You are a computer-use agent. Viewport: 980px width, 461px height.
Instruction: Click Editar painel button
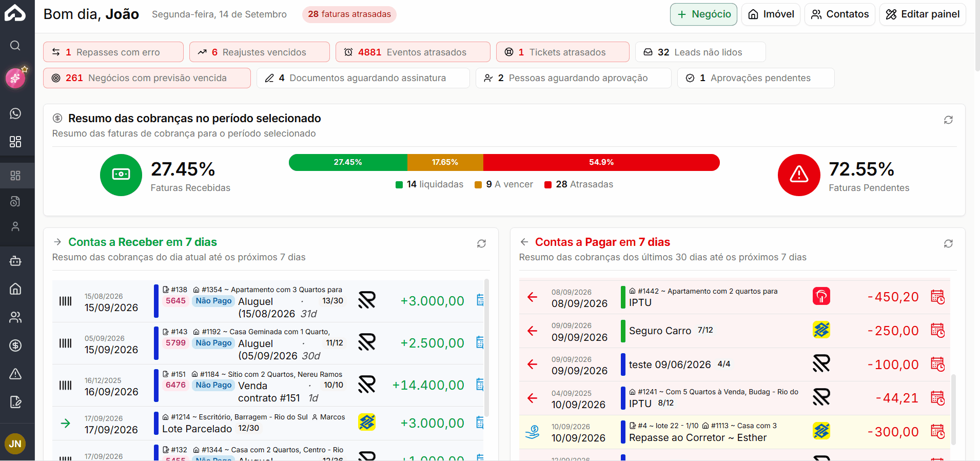(x=923, y=14)
